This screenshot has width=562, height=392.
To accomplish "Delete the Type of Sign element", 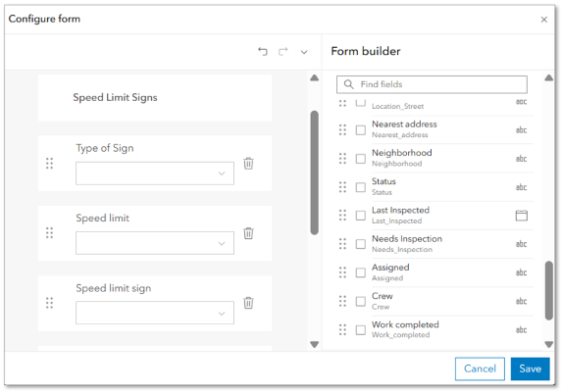I will point(248,164).
